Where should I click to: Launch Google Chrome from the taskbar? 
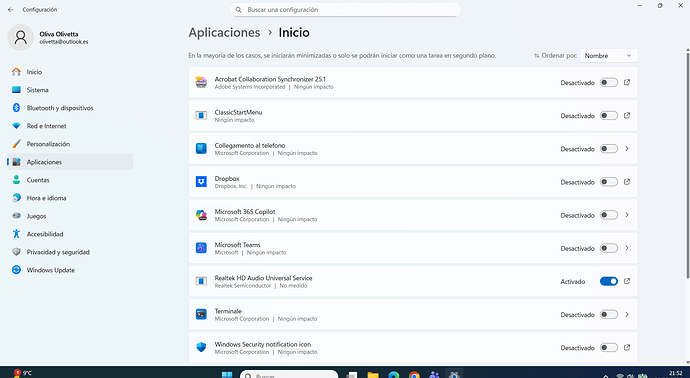(414, 375)
